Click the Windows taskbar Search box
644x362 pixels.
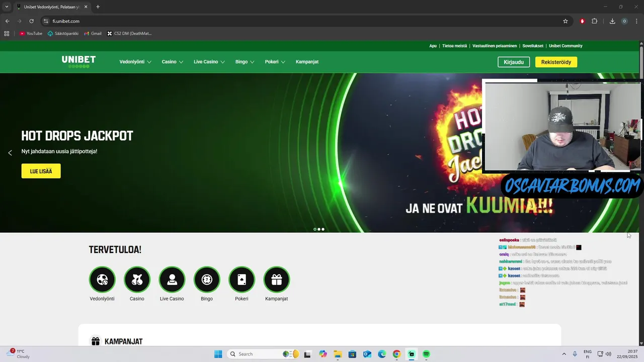click(263, 354)
